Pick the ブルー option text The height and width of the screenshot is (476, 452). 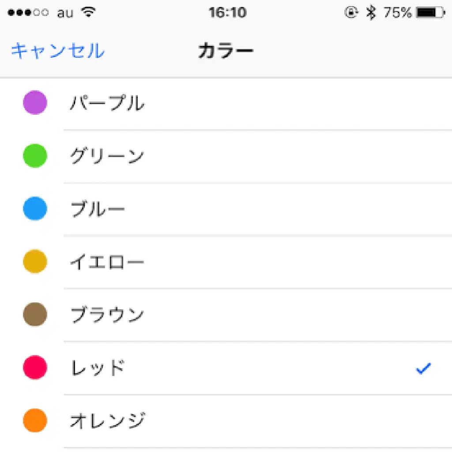(x=98, y=210)
